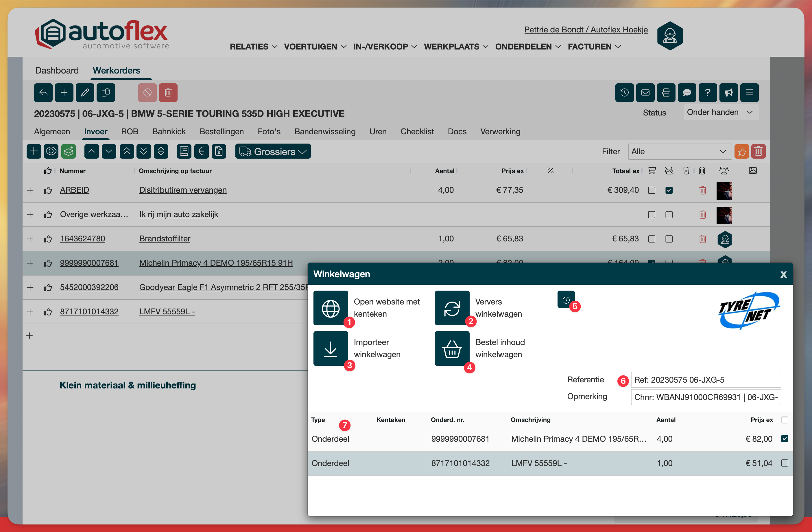
Task: Open the Brandstoffilter description link
Action: pyautogui.click(x=165, y=239)
